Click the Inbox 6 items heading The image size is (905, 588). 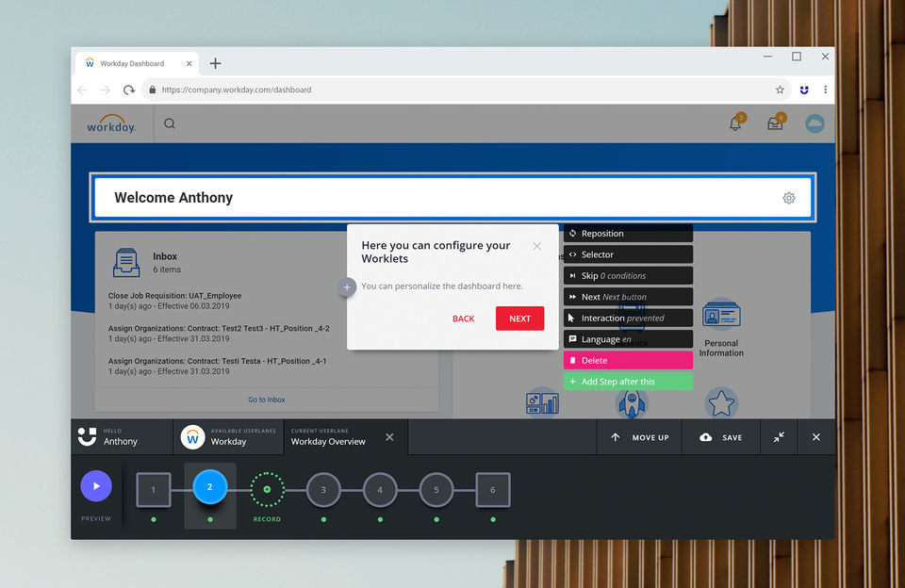[167, 263]
